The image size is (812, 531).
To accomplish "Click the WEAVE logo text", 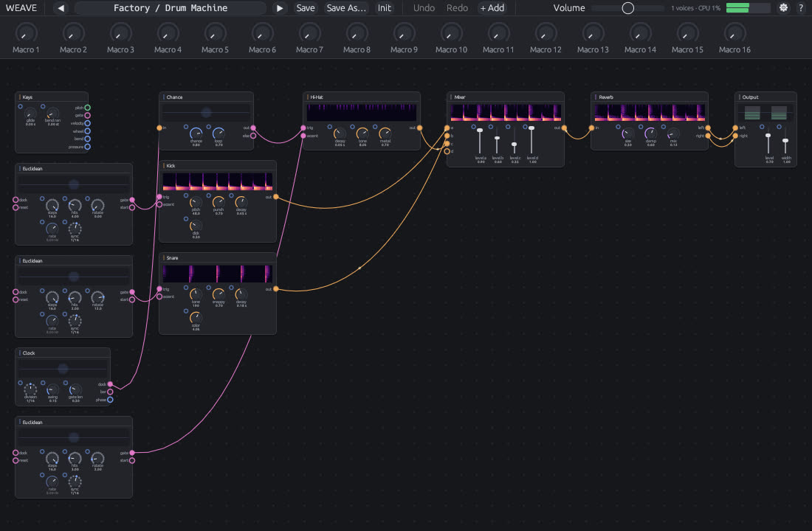I will (21, 8).
